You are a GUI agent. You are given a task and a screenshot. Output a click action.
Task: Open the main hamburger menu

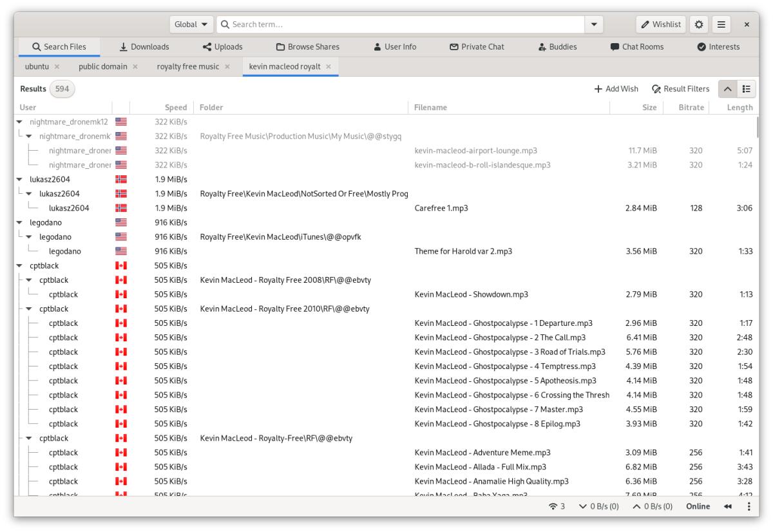(x=721, y=24)
